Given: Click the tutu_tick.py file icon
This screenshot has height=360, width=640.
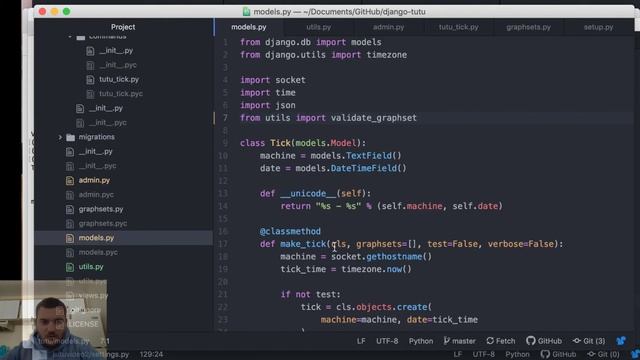Looking at the screenshot, I should pos(90,80).
